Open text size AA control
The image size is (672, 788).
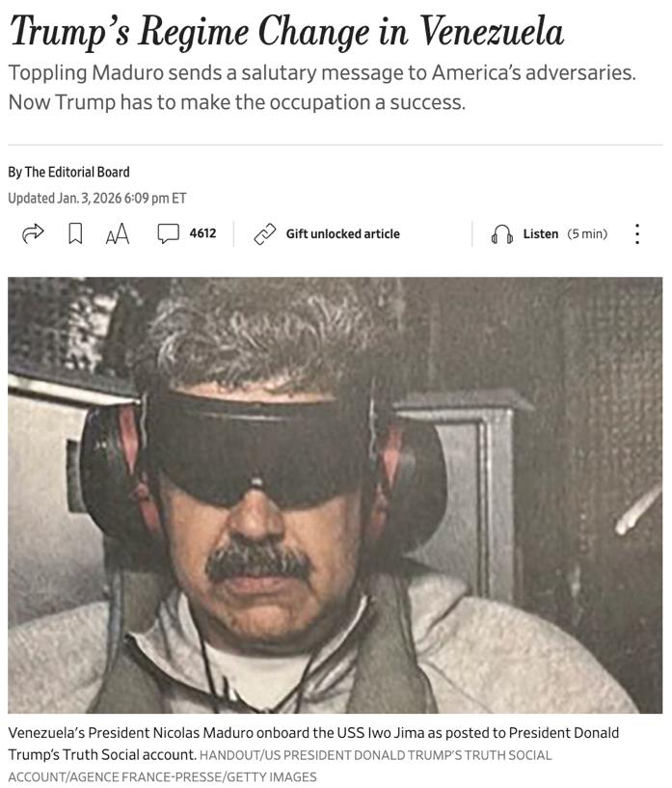[x=118, y=234]
